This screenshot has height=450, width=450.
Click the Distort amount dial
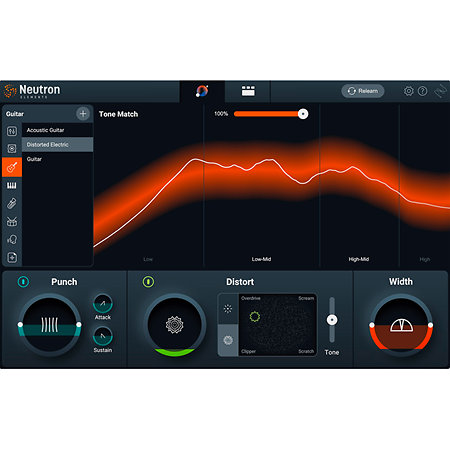[x=174, y=325]
